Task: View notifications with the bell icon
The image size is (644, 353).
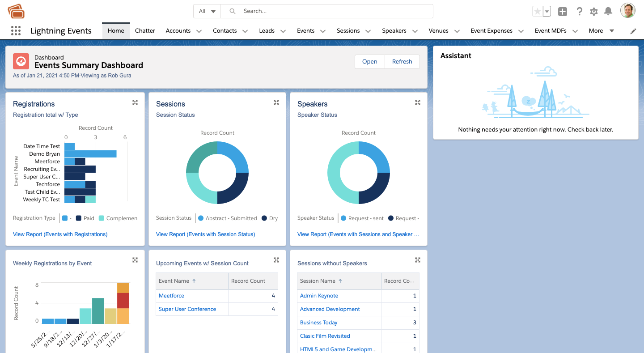Action: (608, 11)
